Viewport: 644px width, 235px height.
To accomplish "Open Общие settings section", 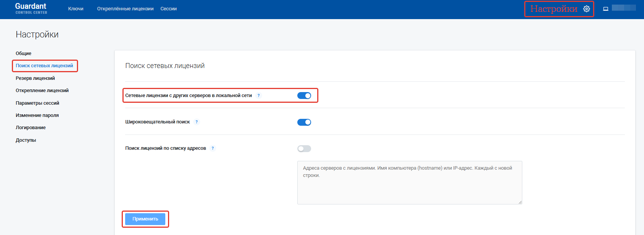I will click(x=23, y=53).
